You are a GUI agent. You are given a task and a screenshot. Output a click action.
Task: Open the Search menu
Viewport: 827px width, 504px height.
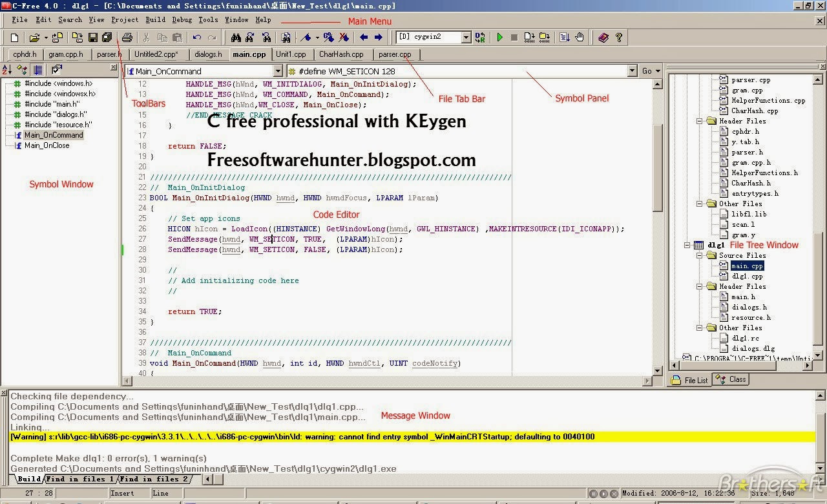(70, 20)
